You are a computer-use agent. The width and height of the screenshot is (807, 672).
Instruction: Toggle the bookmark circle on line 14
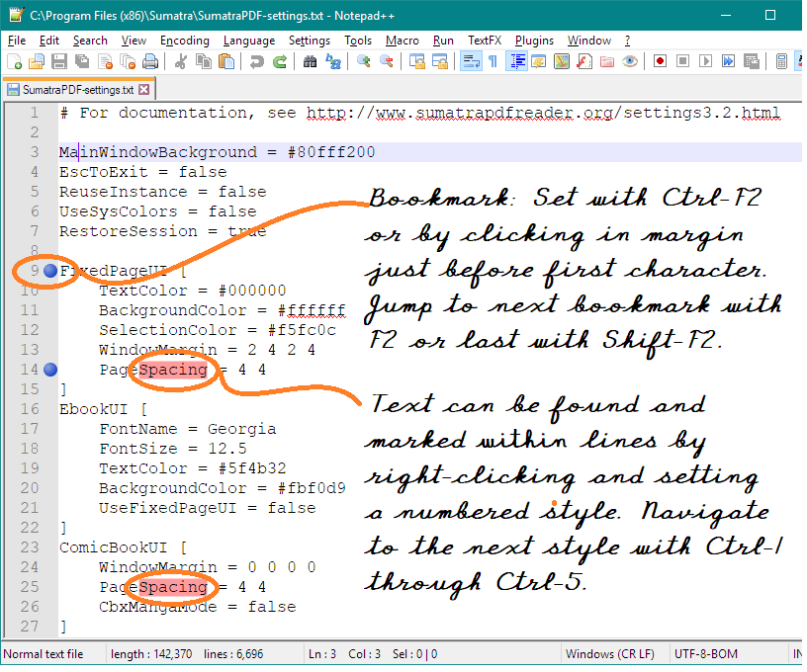click(50, 369)
